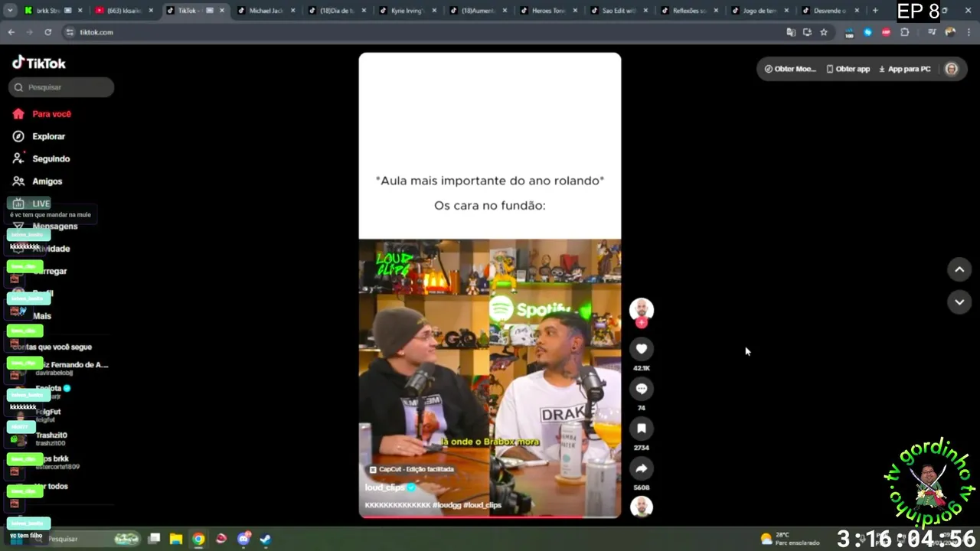Open the LIVE section

(x=31, y=204)
